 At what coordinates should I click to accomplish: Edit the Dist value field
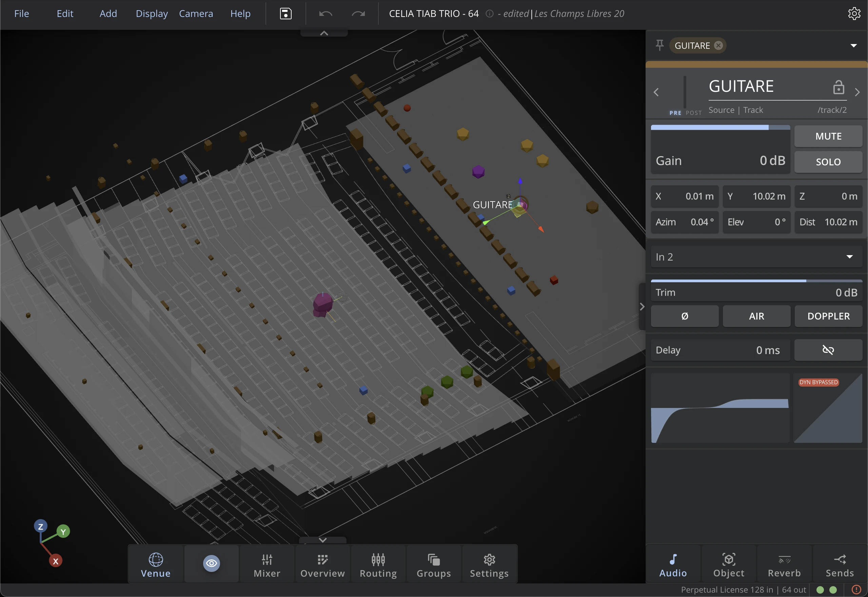(x=828, y=222)
